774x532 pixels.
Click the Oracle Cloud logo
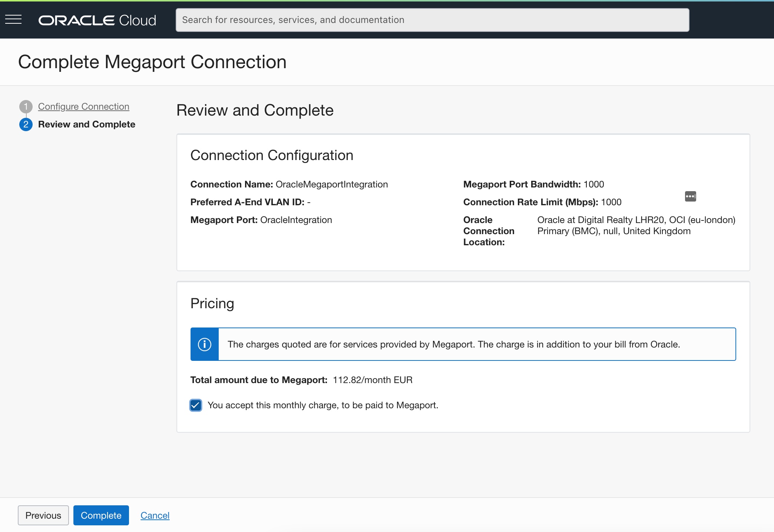[97, 20]
